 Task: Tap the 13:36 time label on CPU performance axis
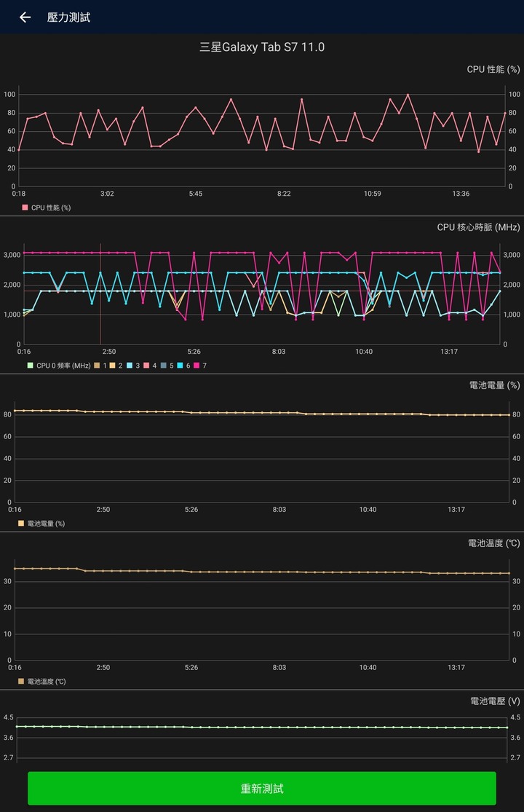tap(461, 194)
